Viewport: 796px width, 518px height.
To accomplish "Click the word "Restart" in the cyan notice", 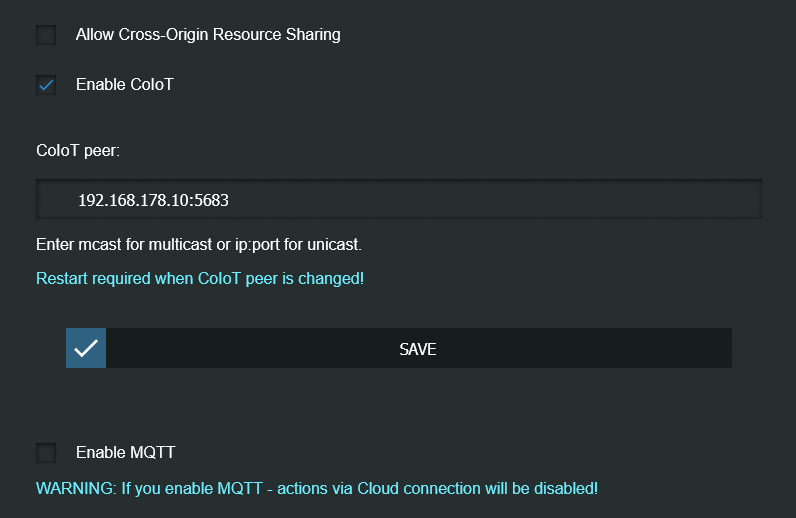I will tap(62, 278).
